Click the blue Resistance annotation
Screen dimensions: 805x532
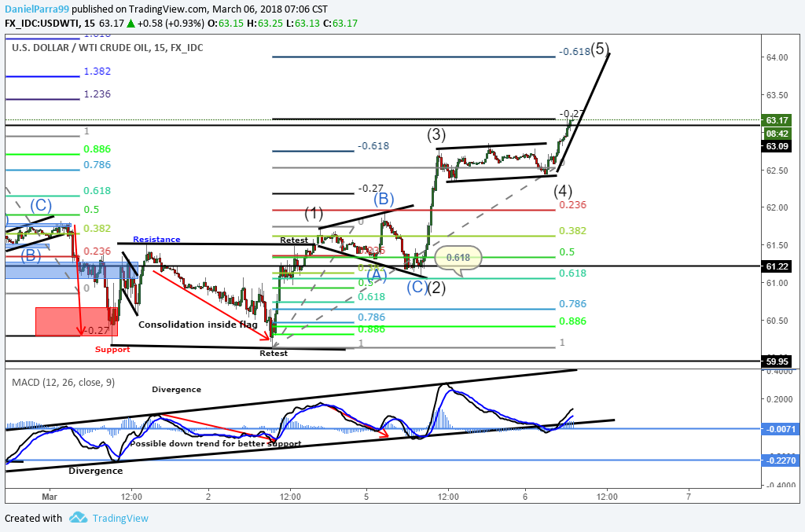tap(156, 240)
